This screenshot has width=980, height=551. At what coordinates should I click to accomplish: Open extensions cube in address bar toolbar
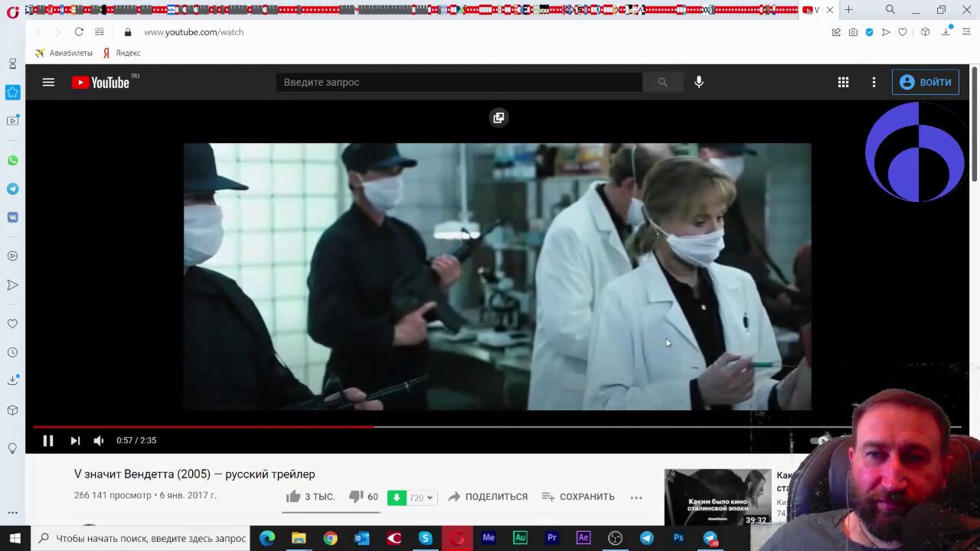(x=926, y=32)
